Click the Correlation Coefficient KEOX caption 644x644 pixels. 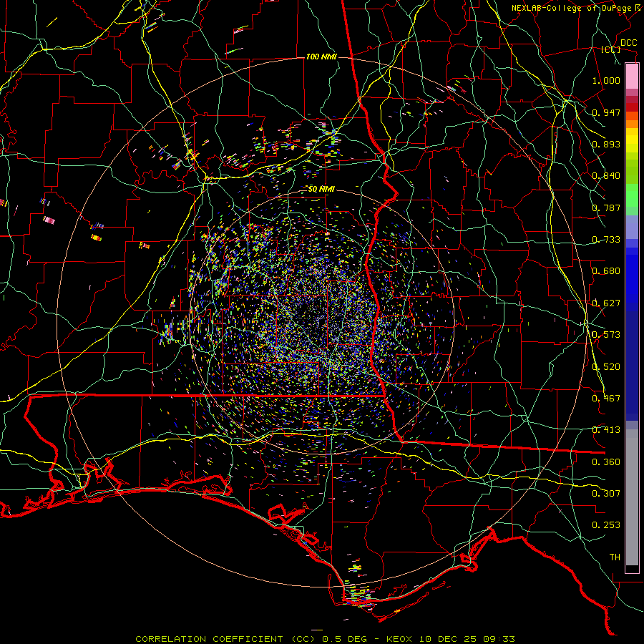point(325,639)
